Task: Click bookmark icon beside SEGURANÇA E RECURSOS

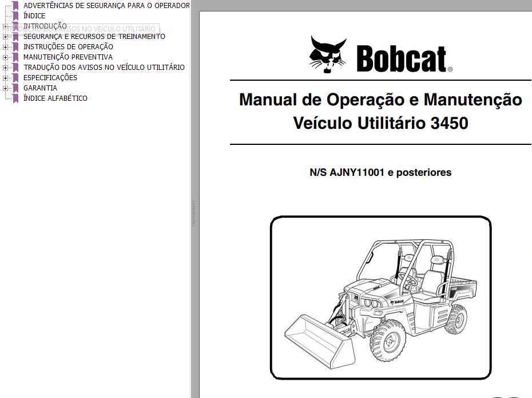Action: pyautogui.click(x=15, y=37)
